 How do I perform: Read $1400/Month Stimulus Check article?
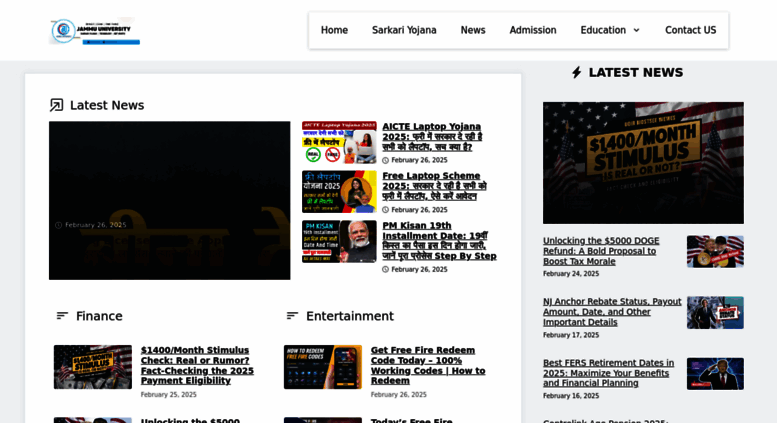pos(197,366)
